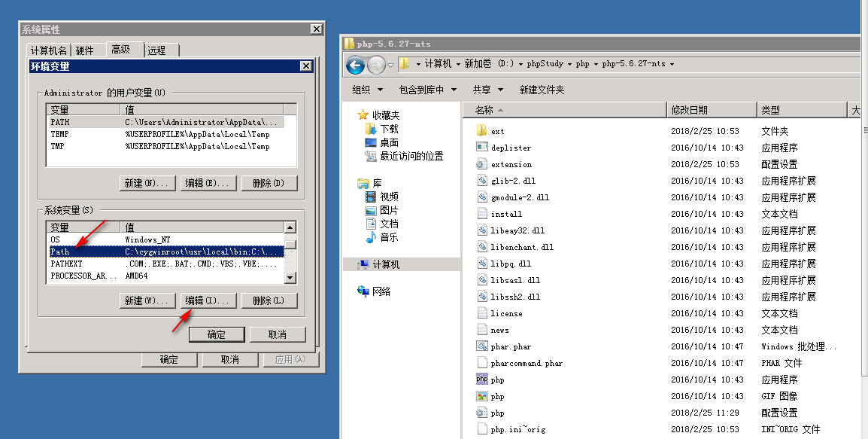The image size is (868, 439).
Task: Select the gmodule-2.dll file icon
Action: click(481, 197)
